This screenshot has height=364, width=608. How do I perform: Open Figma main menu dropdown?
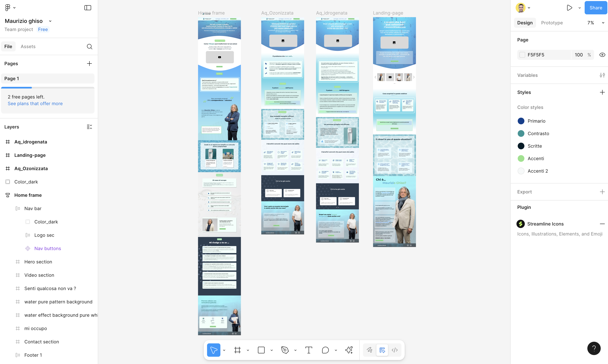[x=10, y=8]
